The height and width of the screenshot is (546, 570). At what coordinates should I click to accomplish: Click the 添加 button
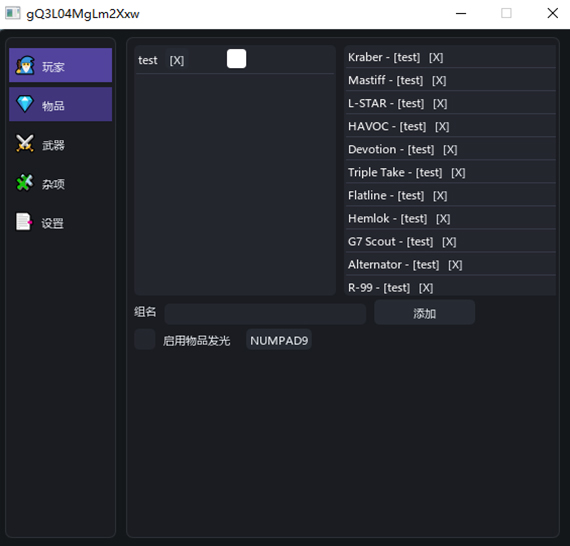tap(424, 313)
